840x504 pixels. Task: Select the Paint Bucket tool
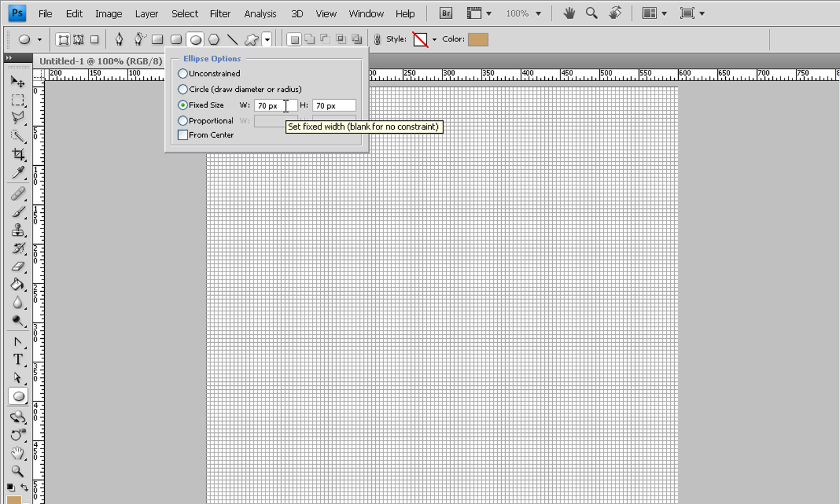[18, 284]
